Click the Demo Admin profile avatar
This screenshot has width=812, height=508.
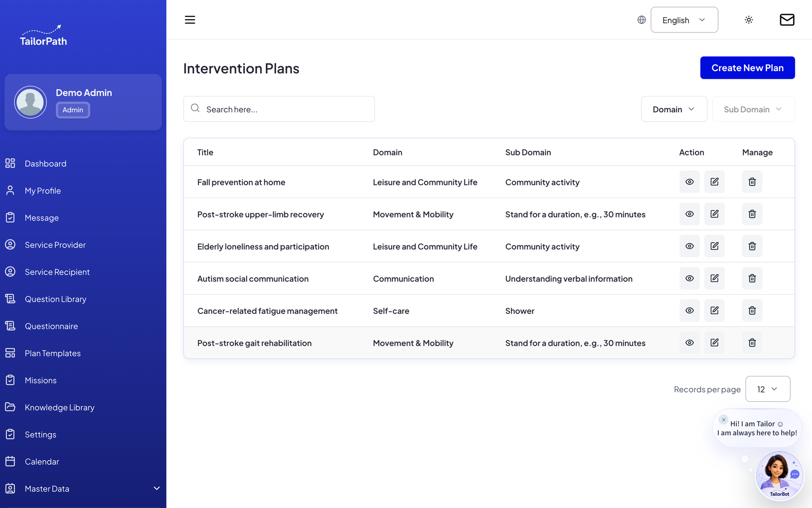(x=30, y=102)
